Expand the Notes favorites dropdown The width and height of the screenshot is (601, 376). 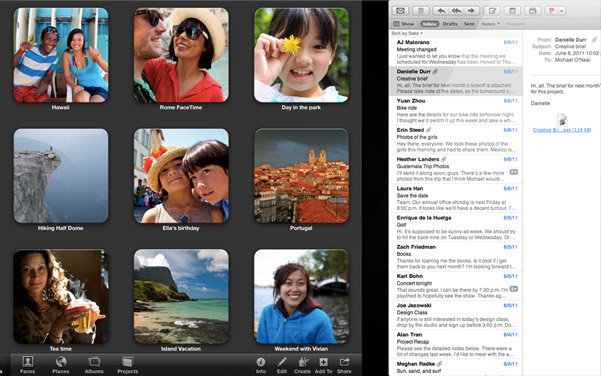click(x=491, y=24)
